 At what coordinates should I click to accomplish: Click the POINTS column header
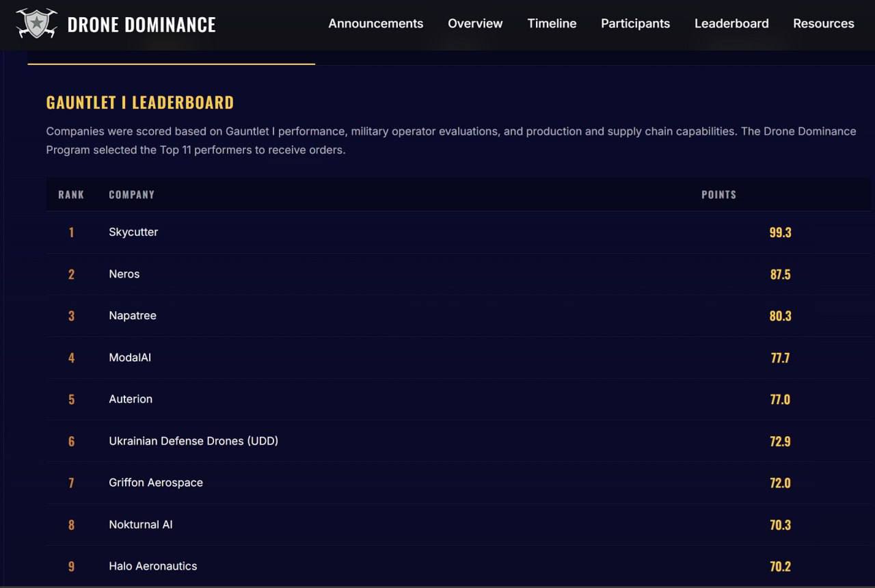718,195
